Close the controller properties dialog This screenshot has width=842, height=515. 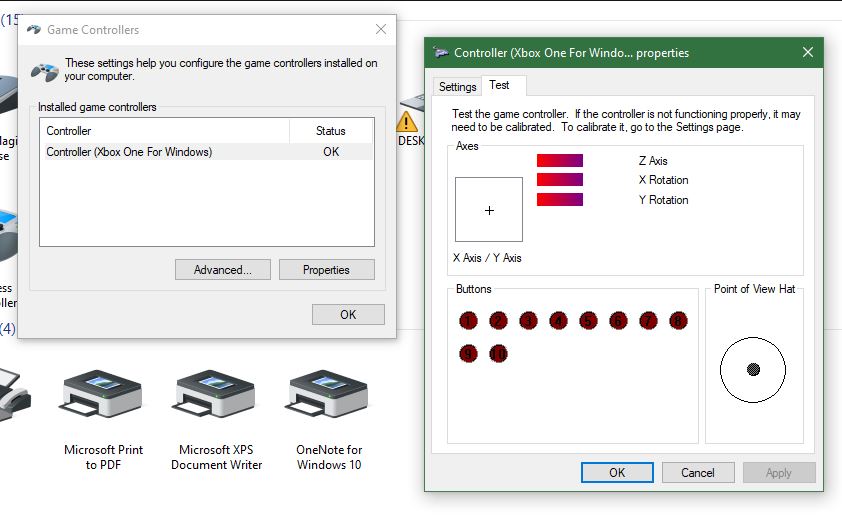point(808,52)
